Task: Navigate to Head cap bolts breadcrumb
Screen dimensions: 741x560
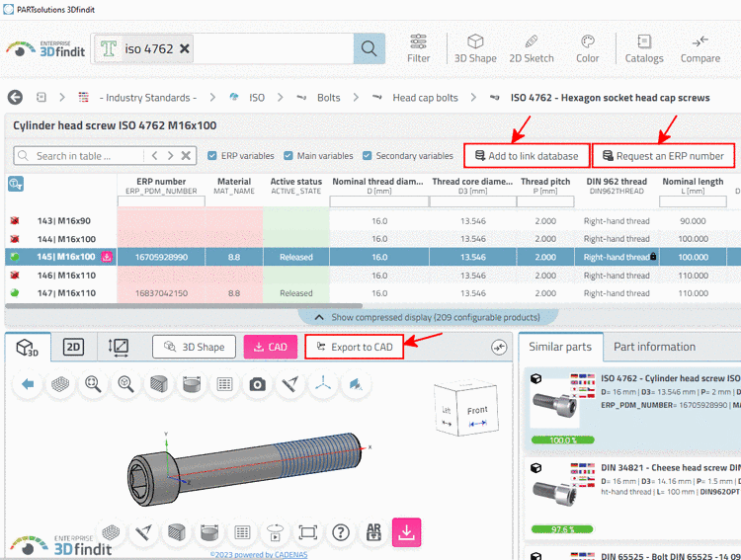Action: tap(425, 98)
